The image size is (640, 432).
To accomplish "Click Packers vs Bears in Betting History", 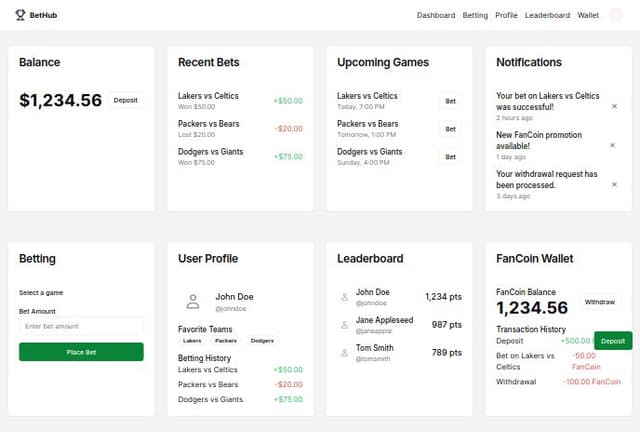I will click(x=208, y=384).
